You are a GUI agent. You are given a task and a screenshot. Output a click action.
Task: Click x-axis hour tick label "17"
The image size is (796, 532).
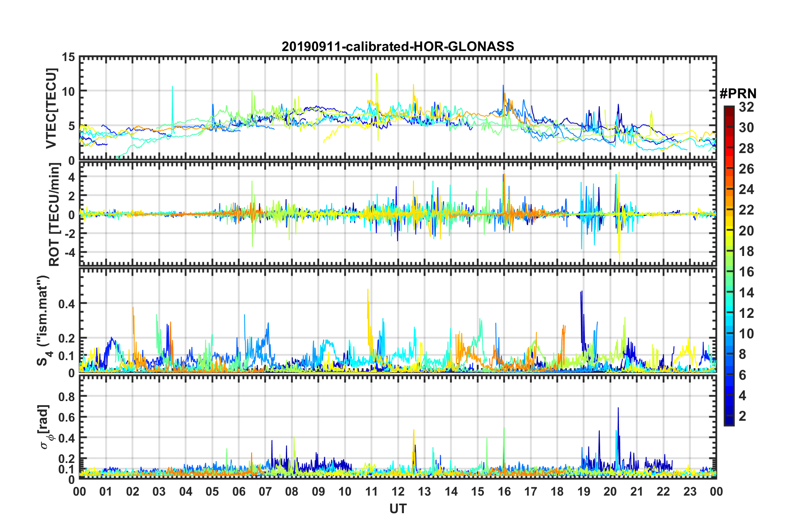pyautogui.click(x=531, y=491)
